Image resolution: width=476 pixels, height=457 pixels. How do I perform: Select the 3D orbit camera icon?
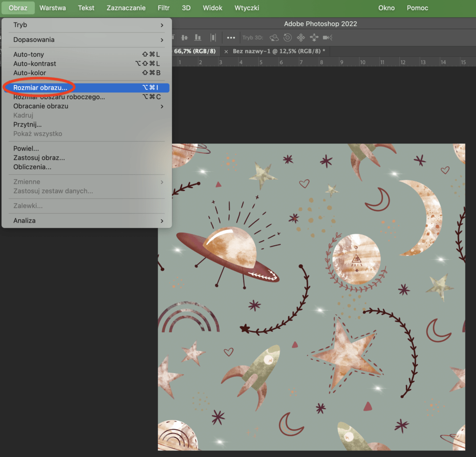click(274, 38)
